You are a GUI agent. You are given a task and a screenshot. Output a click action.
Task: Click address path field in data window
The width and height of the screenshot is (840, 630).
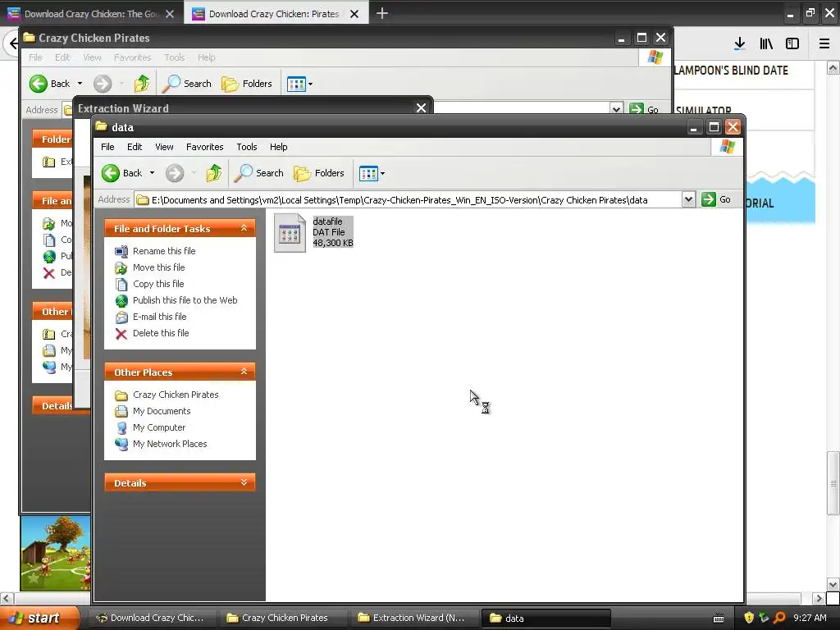[x=409, y=200]
